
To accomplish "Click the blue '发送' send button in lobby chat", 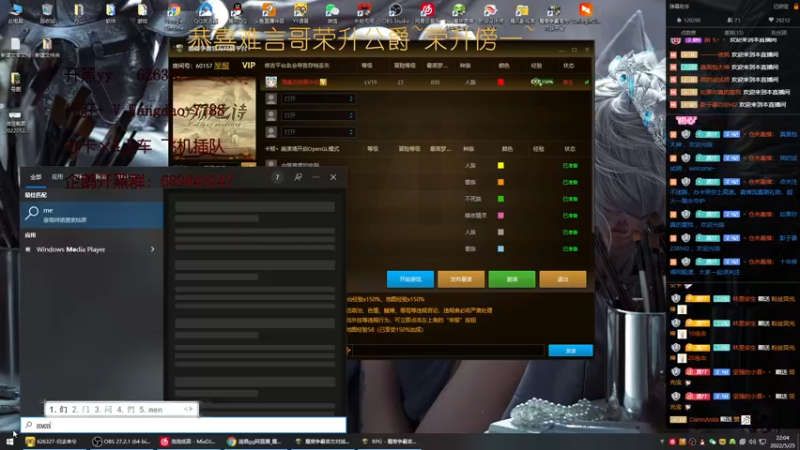I will [x=570, y=351].
